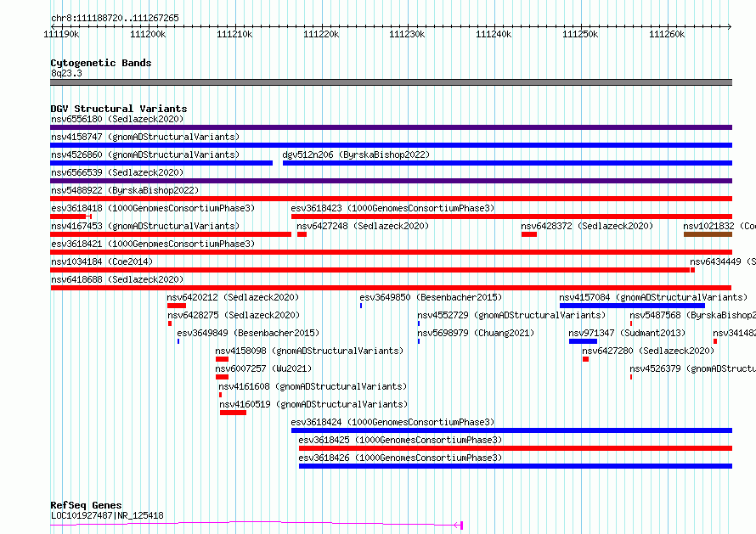Select variant label nsv4526860
The height and width of the screenshot is (534, 756).
pyautogui.click(x=145, y=155)
